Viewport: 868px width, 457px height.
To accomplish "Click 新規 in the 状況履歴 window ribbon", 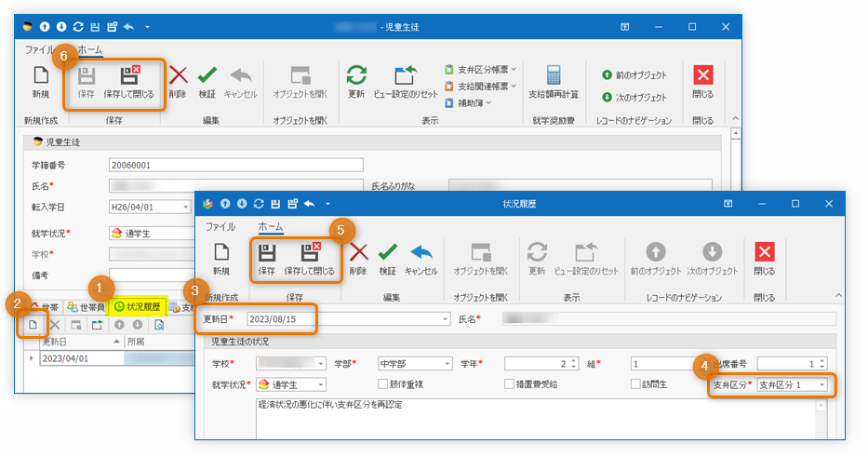I will [x=221, y=260].
